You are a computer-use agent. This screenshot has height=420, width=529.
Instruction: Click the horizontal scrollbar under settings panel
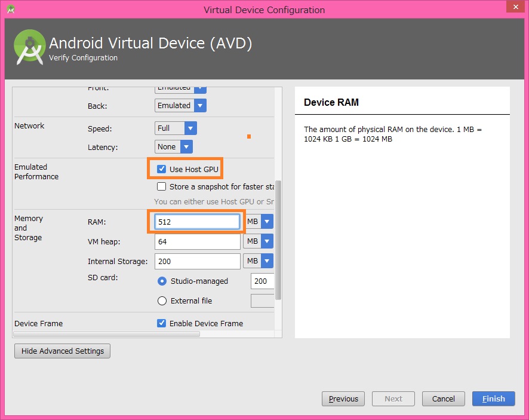point(106,334)
